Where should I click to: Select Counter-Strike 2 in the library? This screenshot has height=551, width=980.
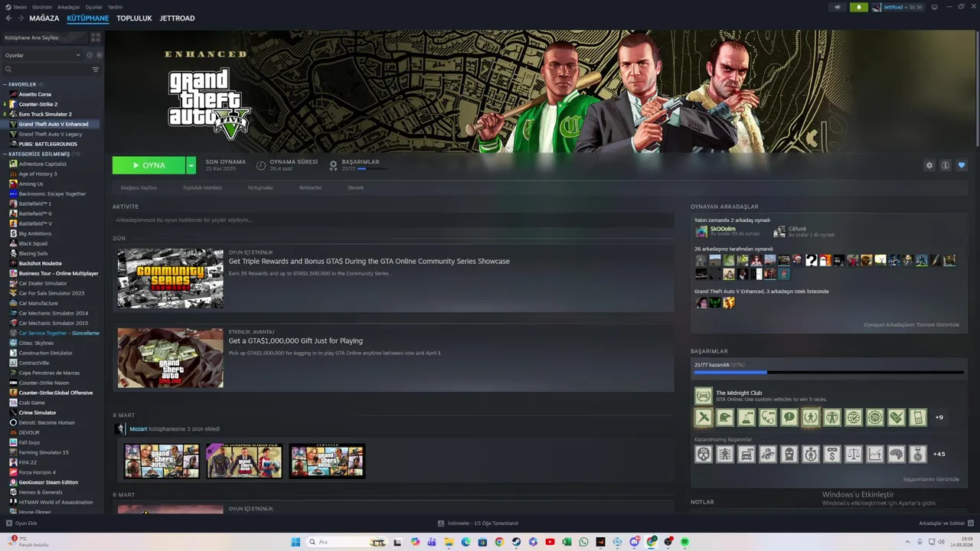[x=38, y=104]
